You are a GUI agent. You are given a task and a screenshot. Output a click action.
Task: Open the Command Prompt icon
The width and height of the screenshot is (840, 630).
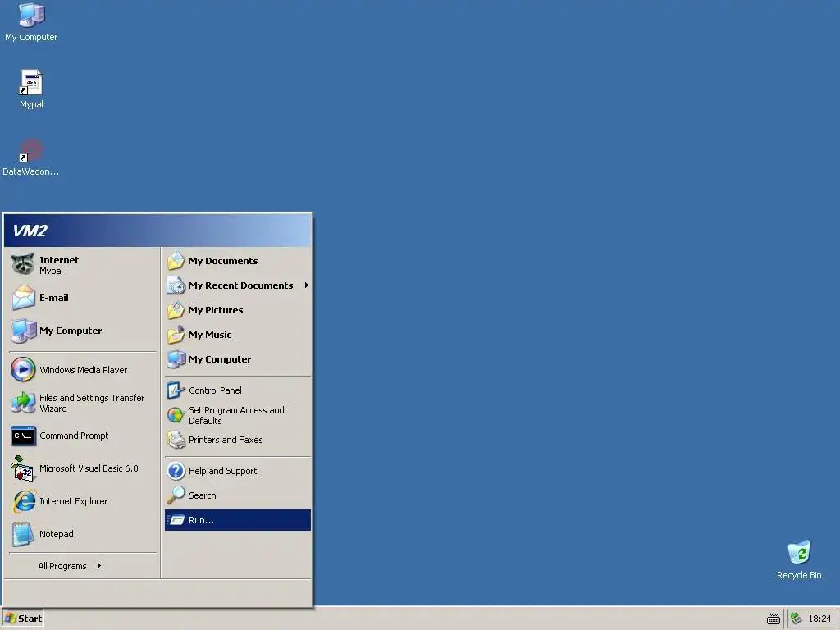[23, 436]
